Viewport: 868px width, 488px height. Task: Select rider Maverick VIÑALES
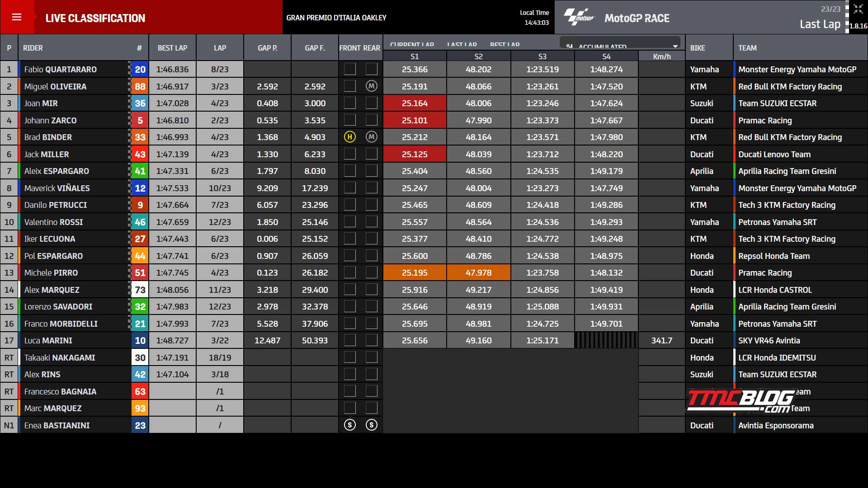(57, 188)
